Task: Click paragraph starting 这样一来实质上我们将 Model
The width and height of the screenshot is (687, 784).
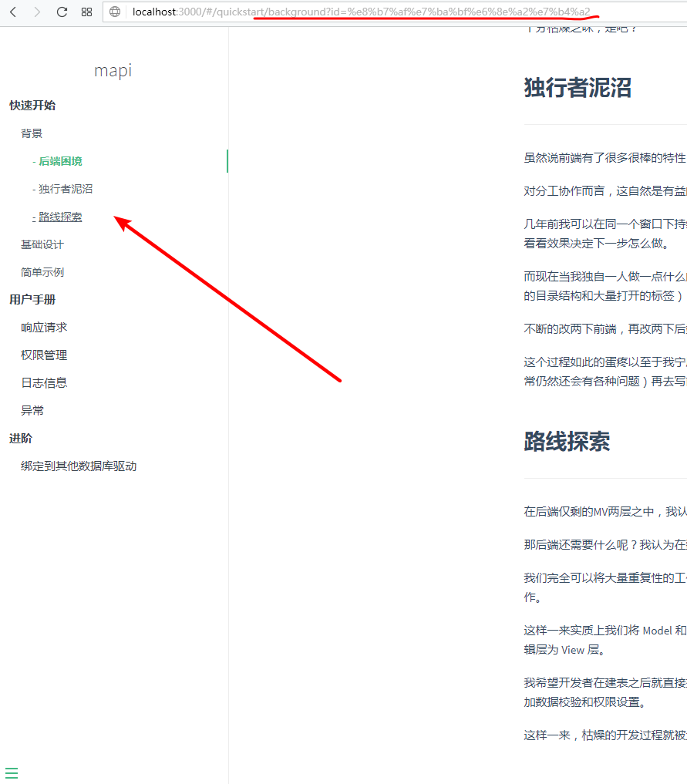Action: coord(605,640)
